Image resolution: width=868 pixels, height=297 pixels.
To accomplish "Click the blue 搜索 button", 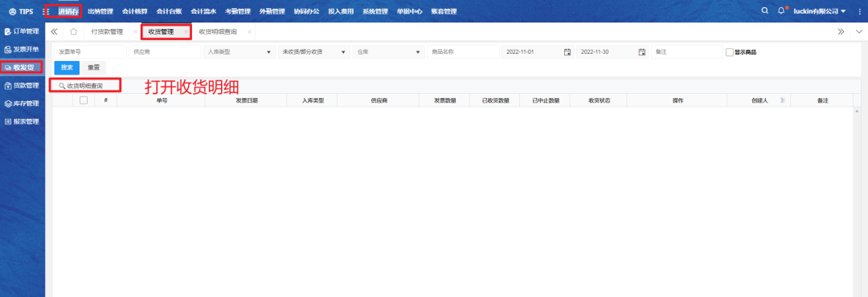I will [x=67, y=67].
